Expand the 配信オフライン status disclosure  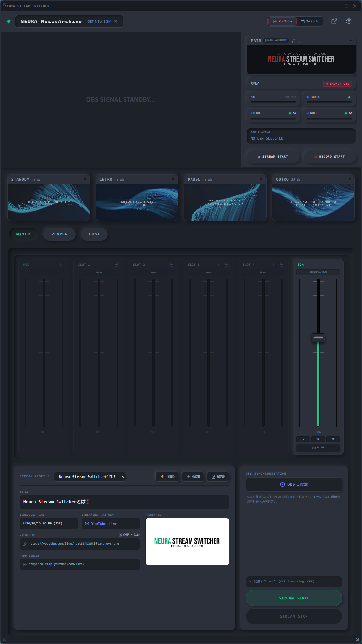pos(294,582)
